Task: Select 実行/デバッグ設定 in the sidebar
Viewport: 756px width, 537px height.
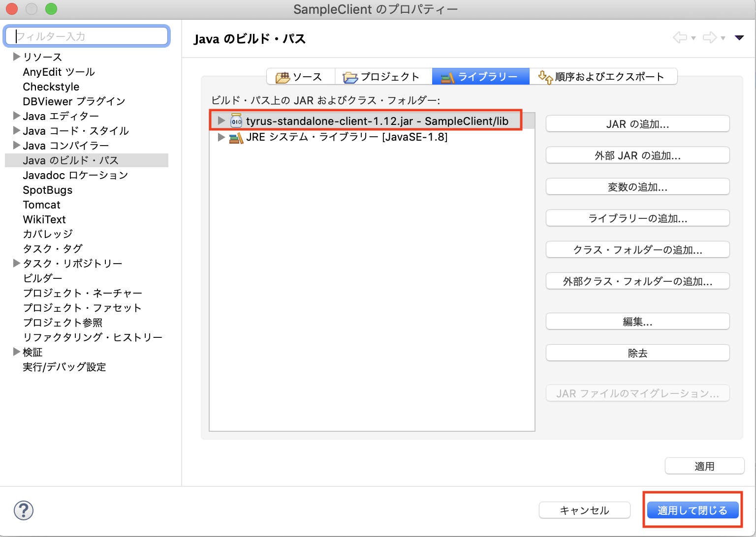Action: coord(64,367)
